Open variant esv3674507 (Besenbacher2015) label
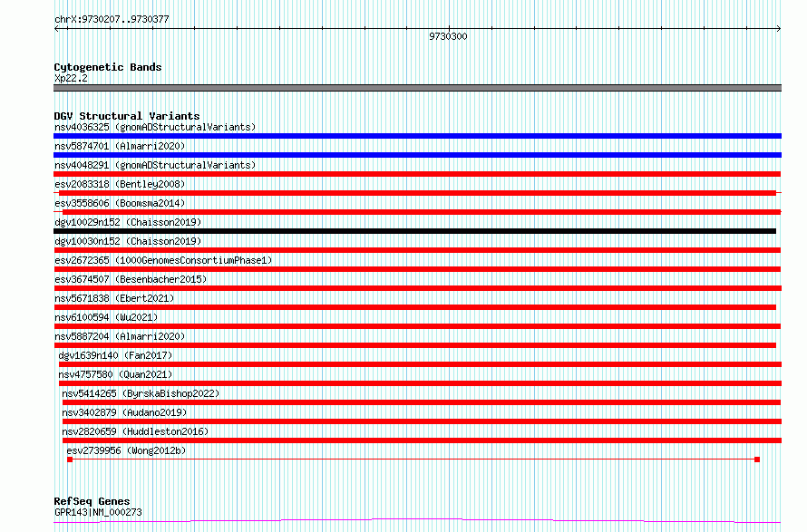 (x=131, y=279)
